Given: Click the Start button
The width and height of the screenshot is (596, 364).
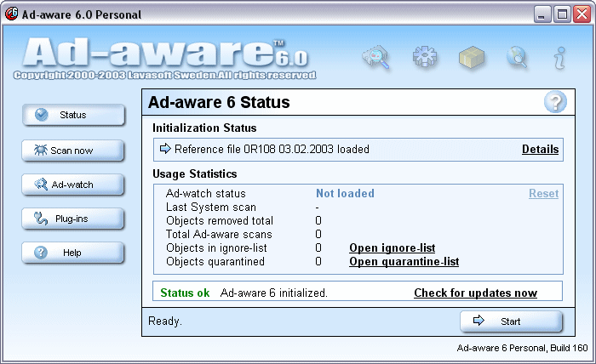Looking at the screenshot, I should coord(511,321).
